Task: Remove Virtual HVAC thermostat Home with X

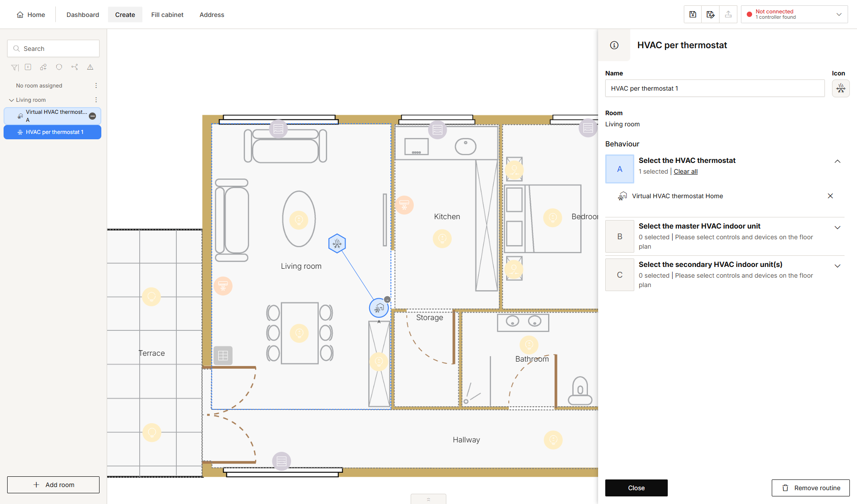Action: tap(830, 196)
